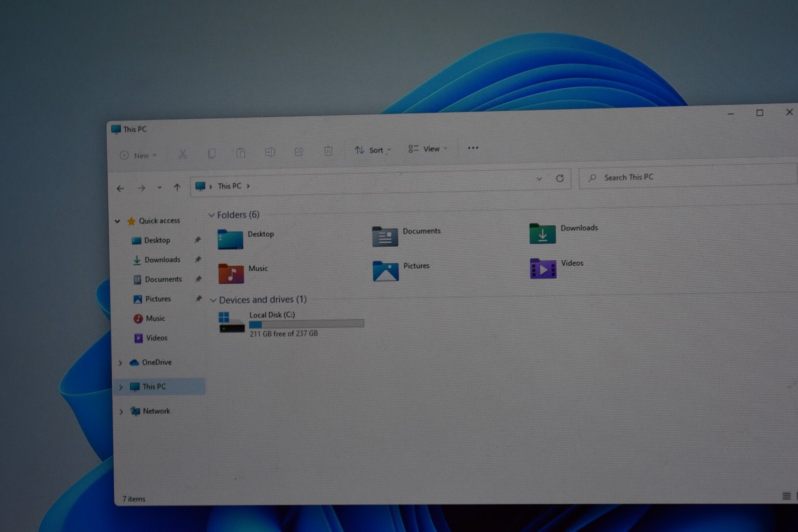Click the PC icon in address bar
The height and width of the screenshot is (532, 798).
[200, 186]
